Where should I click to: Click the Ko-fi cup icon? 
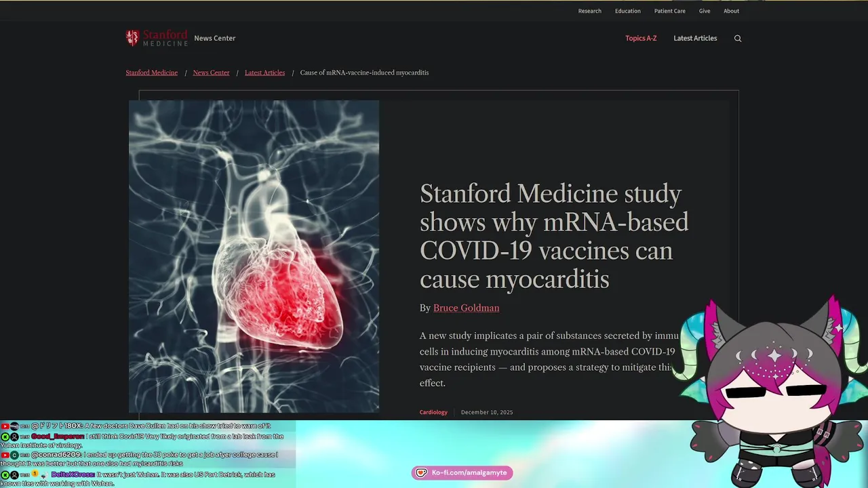tap(421, 472)
